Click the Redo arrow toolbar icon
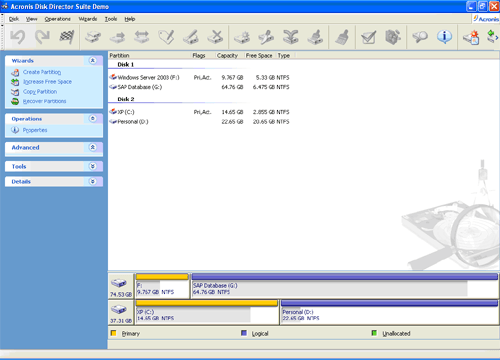This screenshot has width=500, height=360. point(42,37)
